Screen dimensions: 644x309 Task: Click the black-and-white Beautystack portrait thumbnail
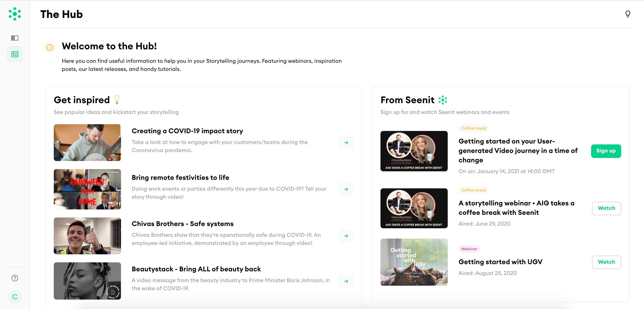coord(87,281)
